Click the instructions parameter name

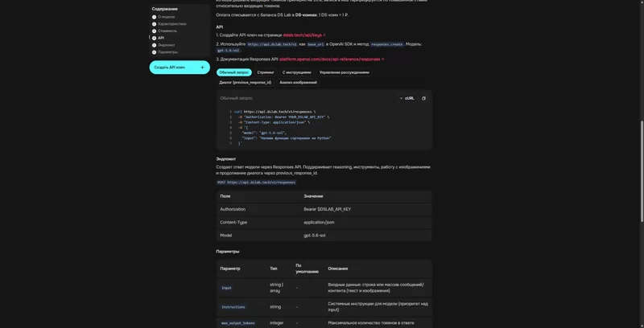coord(233,306)
